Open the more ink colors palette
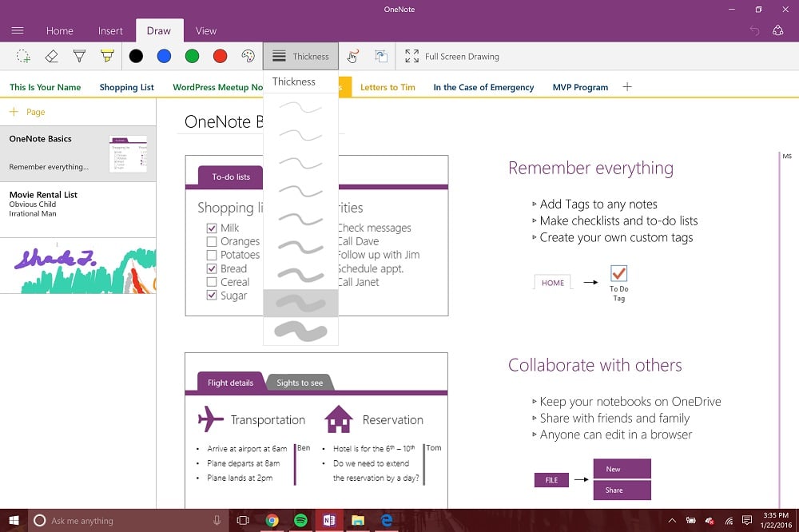The height and width of the screenshot is (532, 799). pos(248,56)
